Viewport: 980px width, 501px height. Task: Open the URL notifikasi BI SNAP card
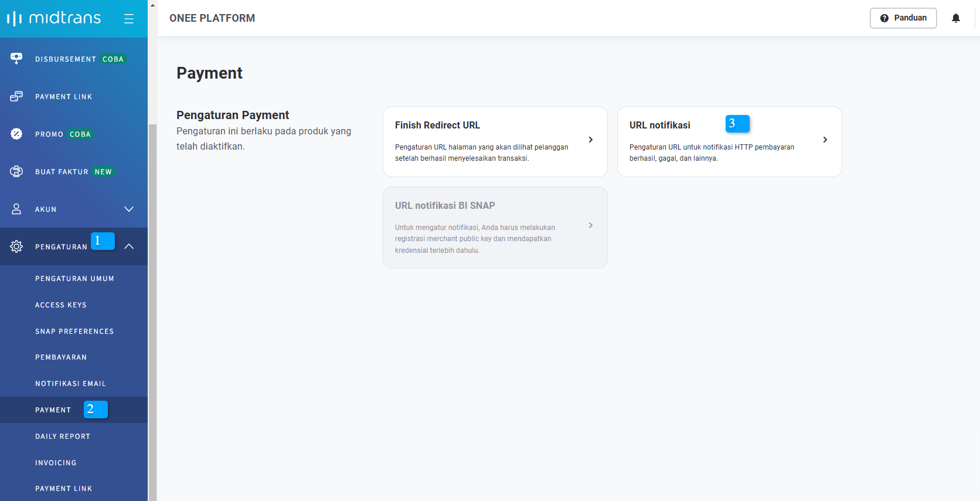tap(495, 227)
